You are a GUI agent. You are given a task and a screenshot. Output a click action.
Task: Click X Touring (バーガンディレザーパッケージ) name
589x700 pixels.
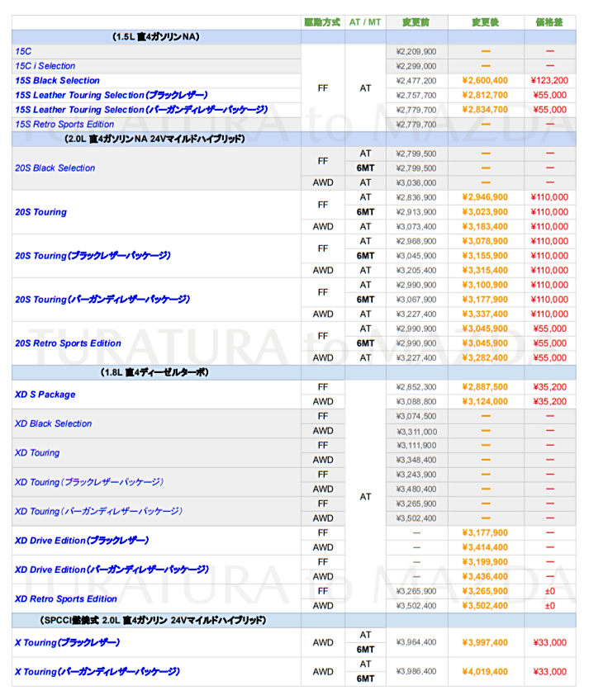pos(97,672)
